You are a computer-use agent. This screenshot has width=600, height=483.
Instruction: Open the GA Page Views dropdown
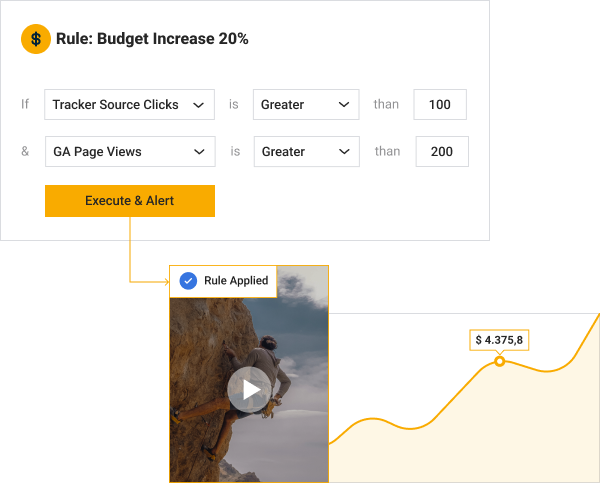click(128, 152)
